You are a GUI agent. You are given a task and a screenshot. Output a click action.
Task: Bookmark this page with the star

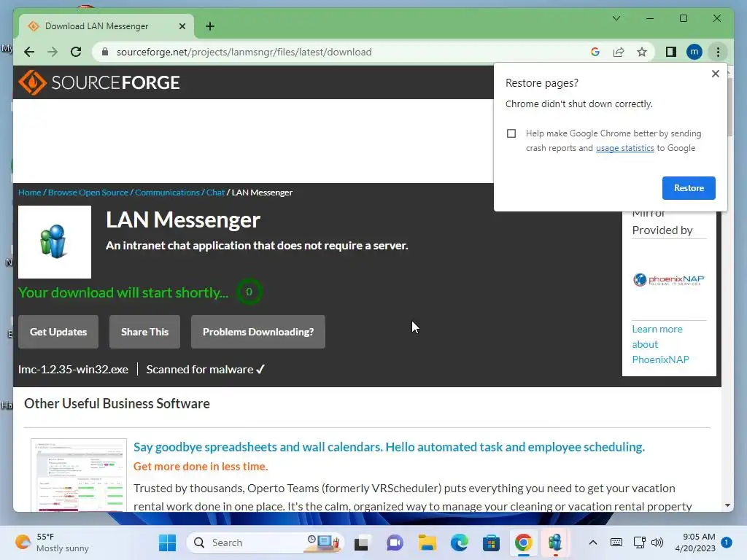point(642,52)
